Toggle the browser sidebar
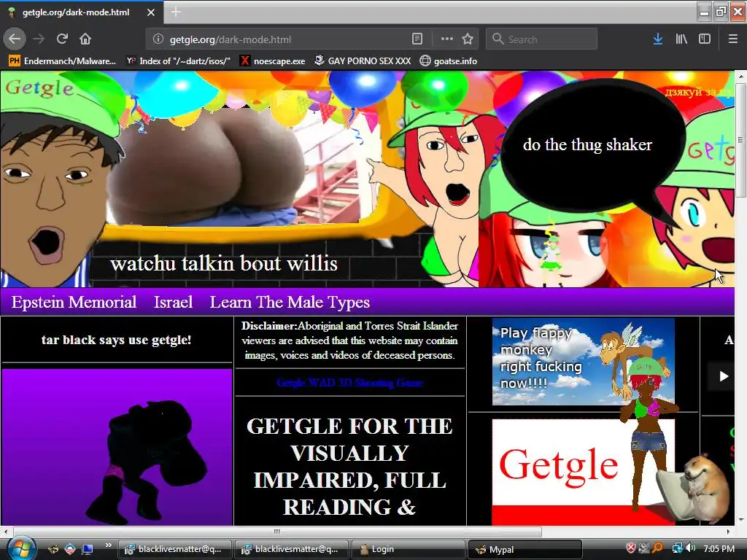The image size is (747, 560). 705,39
